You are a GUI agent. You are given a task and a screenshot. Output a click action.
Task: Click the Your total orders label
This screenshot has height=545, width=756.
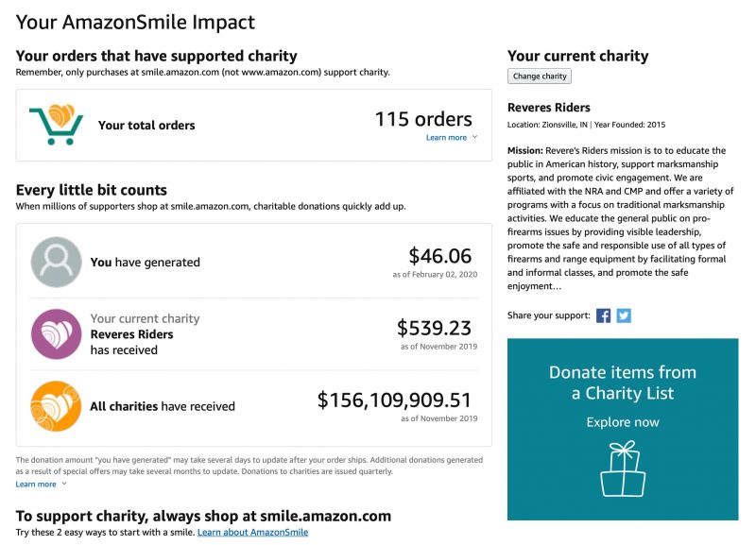point(146,126)
